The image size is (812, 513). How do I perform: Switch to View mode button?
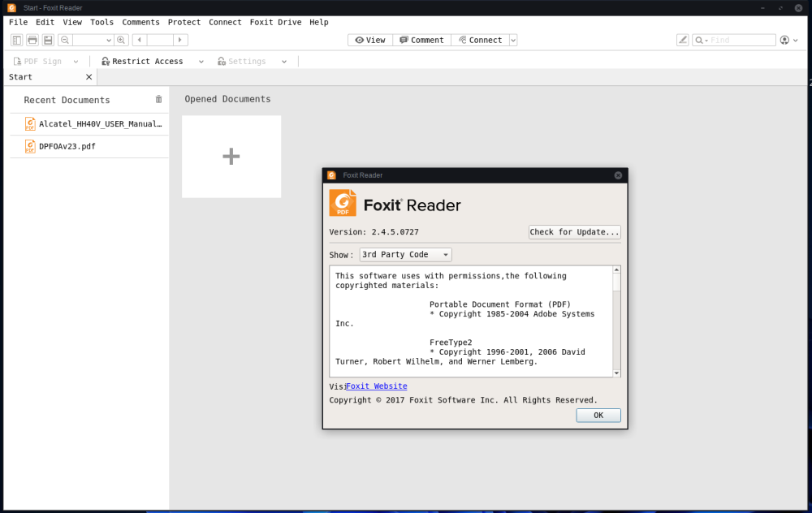[370, 40]
